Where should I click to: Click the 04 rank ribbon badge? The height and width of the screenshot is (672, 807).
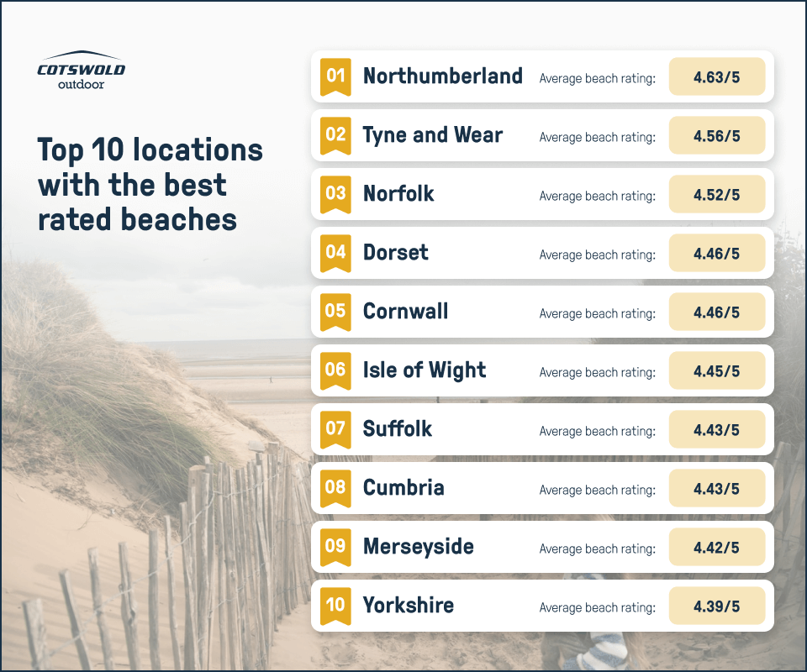click(335, 253)
